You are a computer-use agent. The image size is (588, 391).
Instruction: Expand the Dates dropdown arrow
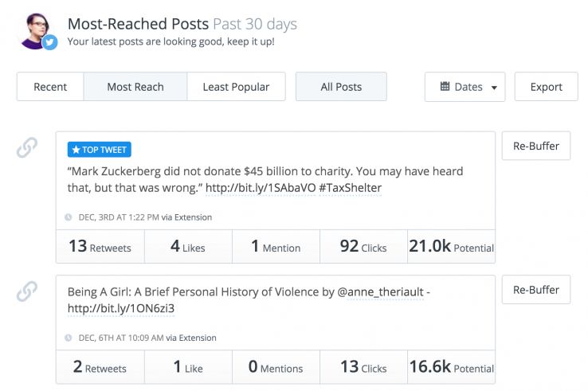tap(494, 88)
